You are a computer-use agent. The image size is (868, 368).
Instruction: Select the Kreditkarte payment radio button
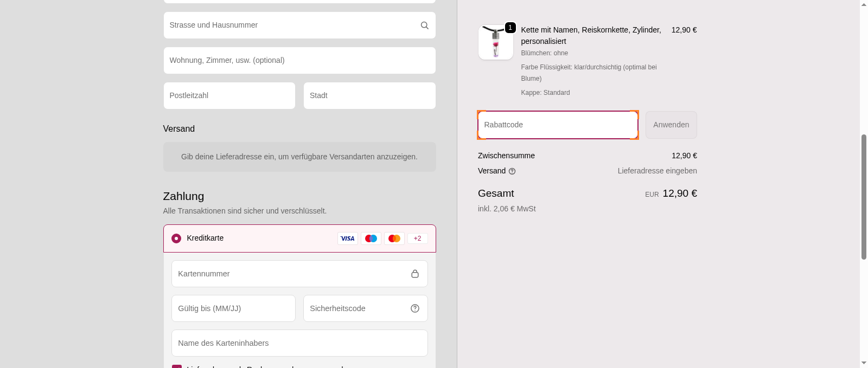pos(176,238)
